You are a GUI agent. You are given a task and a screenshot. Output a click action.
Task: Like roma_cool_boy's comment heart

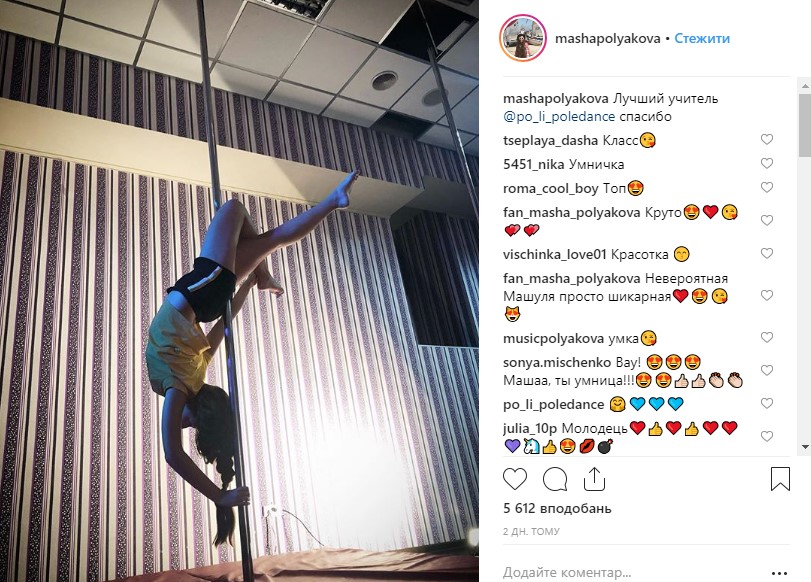767,187
